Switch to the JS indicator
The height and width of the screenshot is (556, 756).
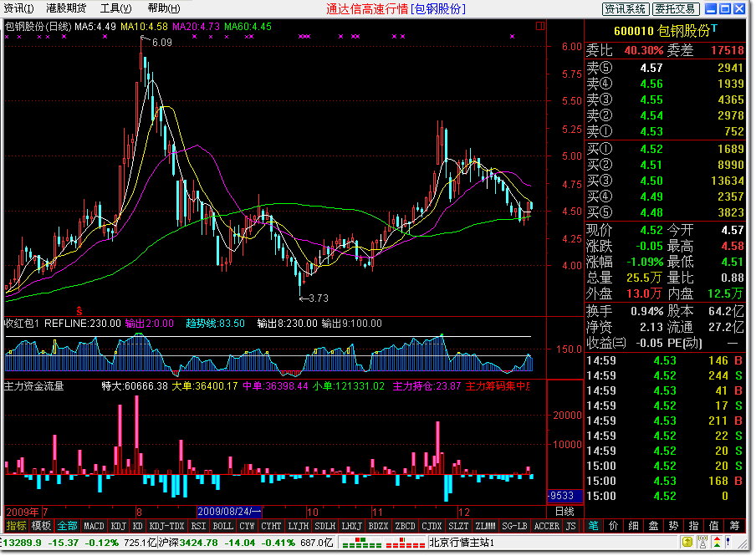(571, 526)
